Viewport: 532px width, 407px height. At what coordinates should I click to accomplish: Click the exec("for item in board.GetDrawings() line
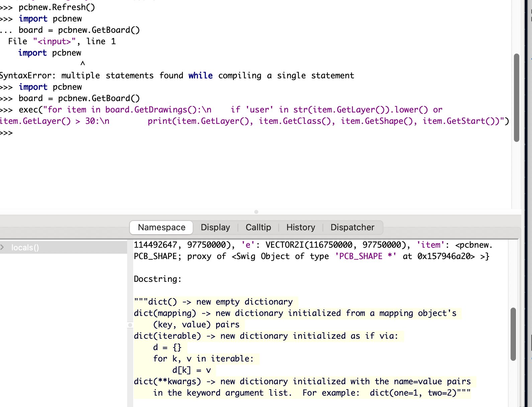pos(221,110)
